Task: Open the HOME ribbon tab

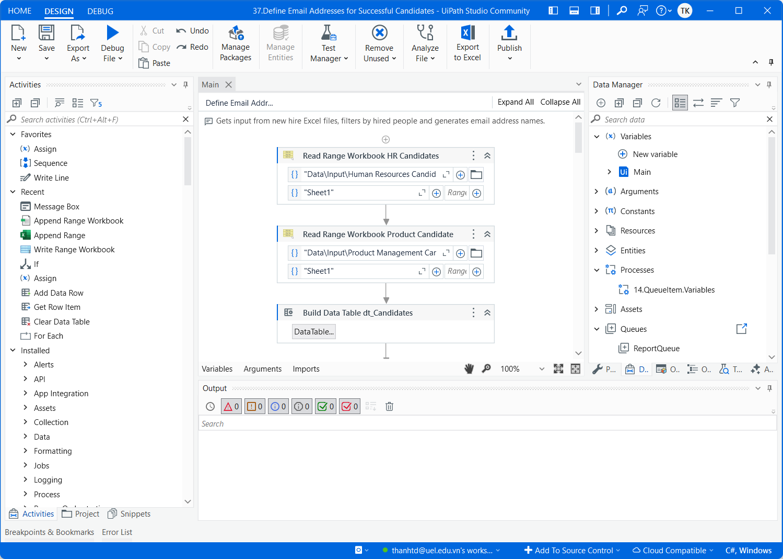Action: [19, 10]
